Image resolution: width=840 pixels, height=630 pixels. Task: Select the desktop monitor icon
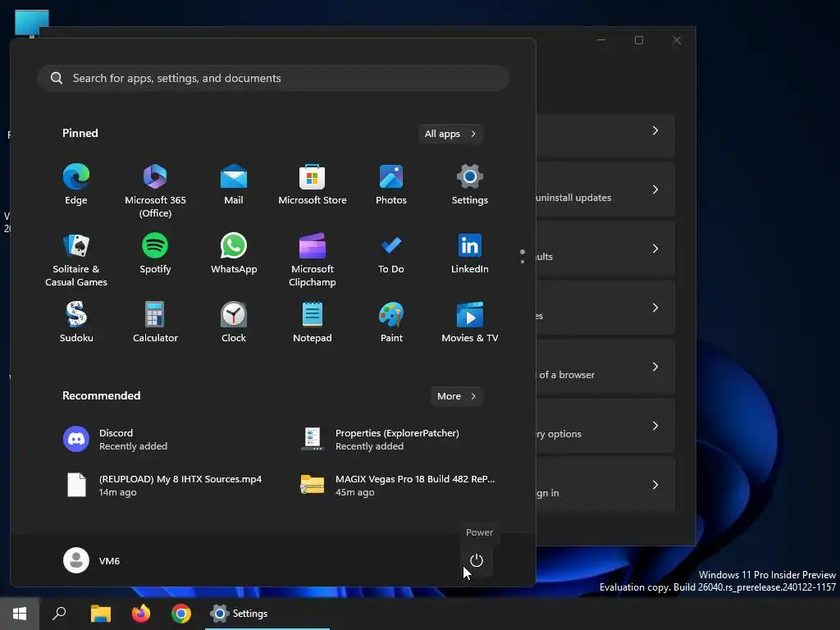(32, 24)
